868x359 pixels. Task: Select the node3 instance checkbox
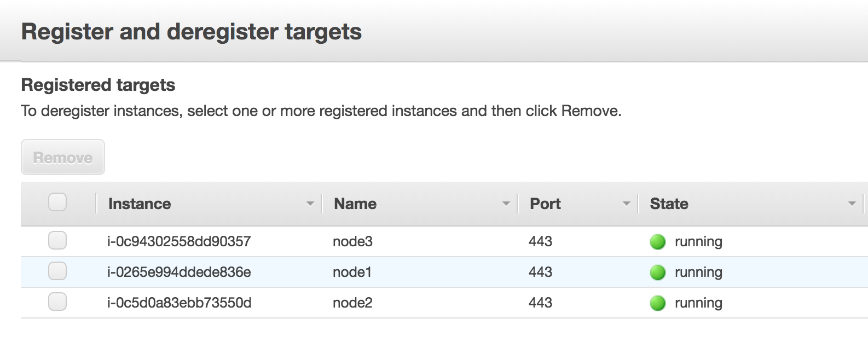pyautogui.click(x=57, y=240)
